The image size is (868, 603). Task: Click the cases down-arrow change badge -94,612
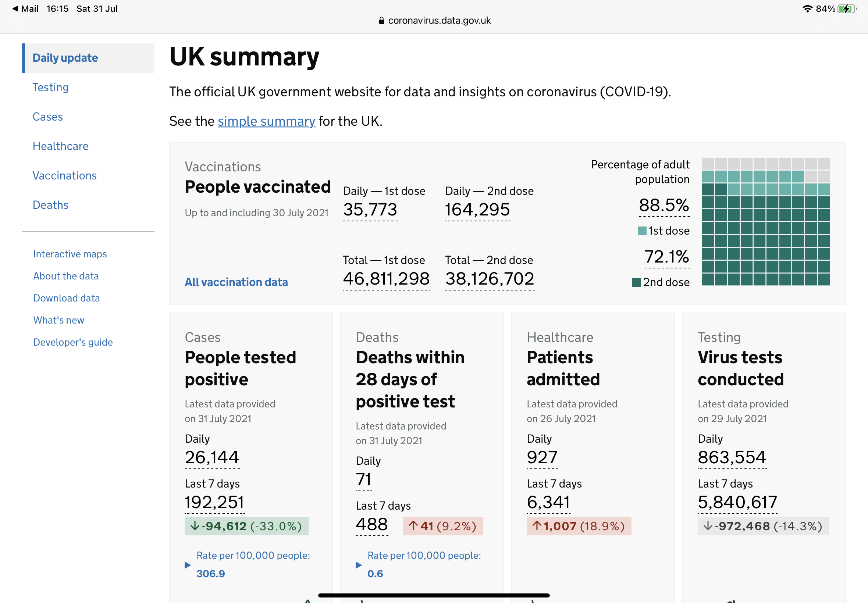tap(246, 526)
